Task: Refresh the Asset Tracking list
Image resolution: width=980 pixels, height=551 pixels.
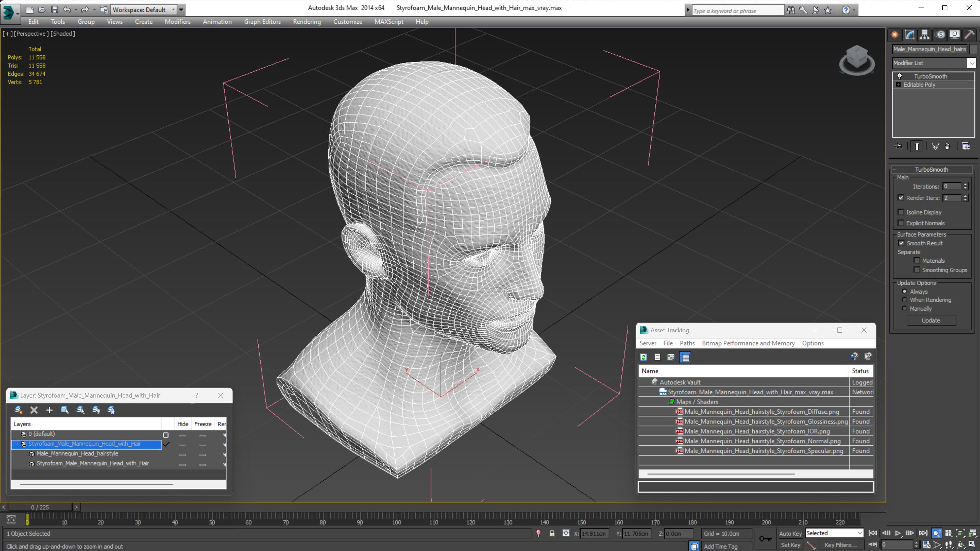Action: [x=643, y=357]
